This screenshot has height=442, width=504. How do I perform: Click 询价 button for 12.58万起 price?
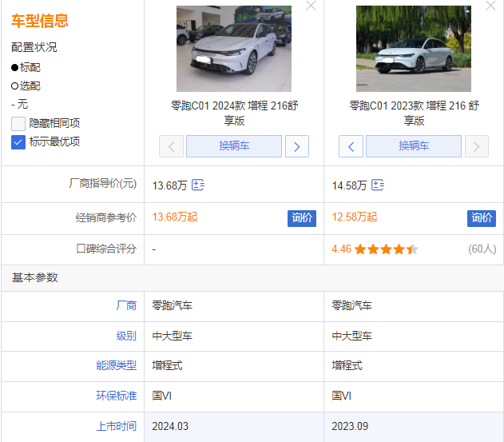[x=482, y=217]
